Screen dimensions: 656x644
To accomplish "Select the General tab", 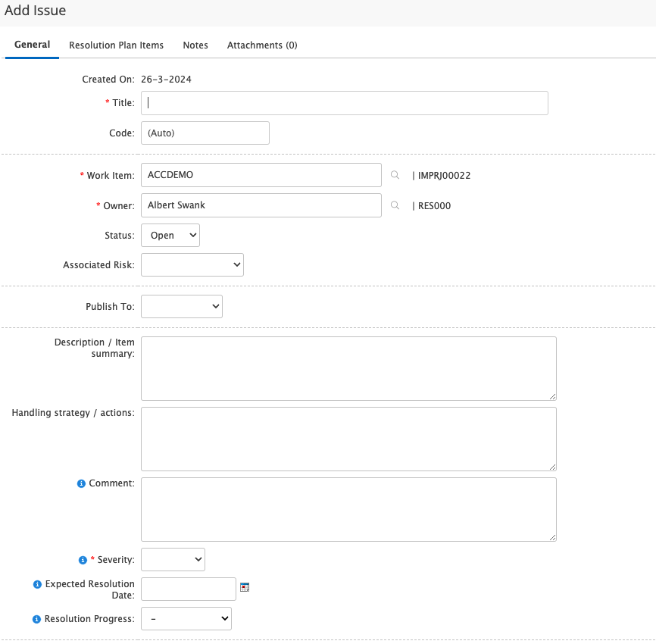I will click(33, 45).
